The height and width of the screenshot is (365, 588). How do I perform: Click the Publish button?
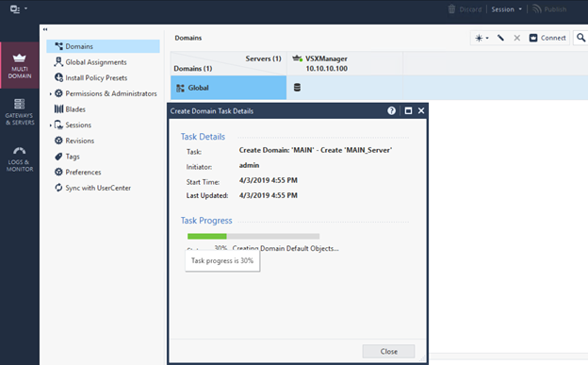(549, 9)
